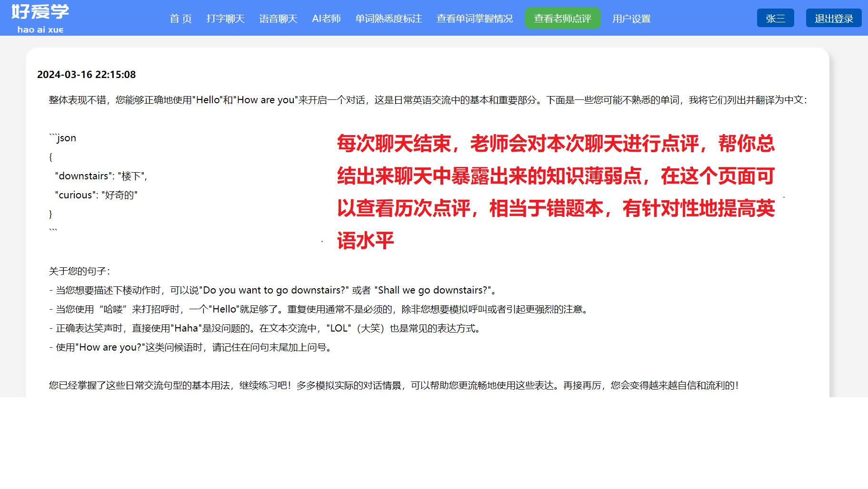Open 单词熟悉度标注 word marking page
Screen dimensions: 868x489
coord(388,18)
